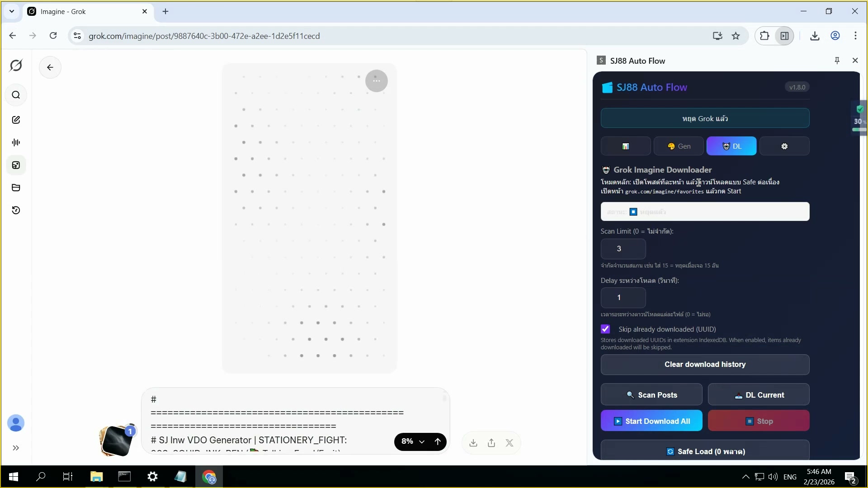The height and width of the screenshot is (488, 868).
Task: Pin the SJ88 Auto Flow panel
Action: 837,60
